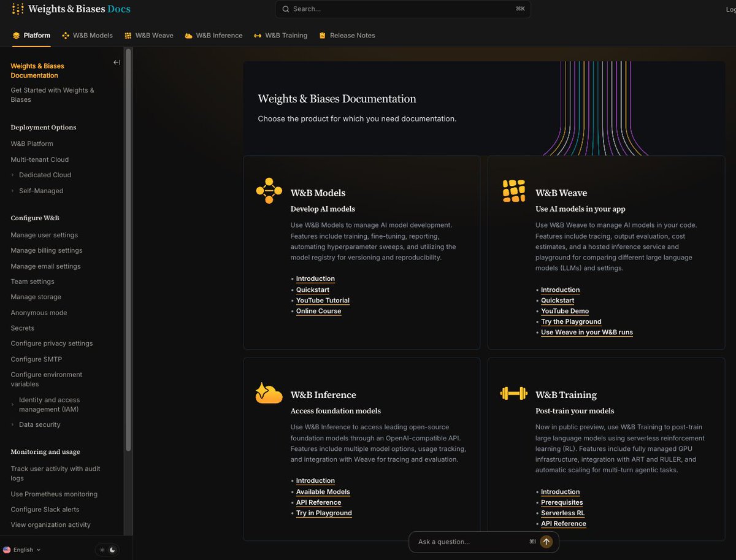Click the W&B Models card heading

[x=318, y=193]
